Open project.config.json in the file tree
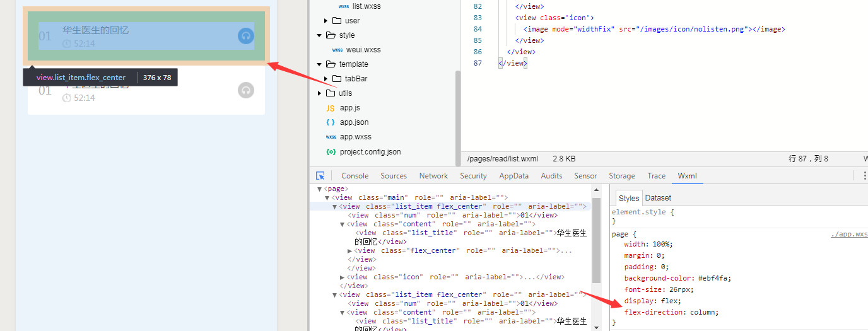The image size is (868, 331). tap(370, 152)
